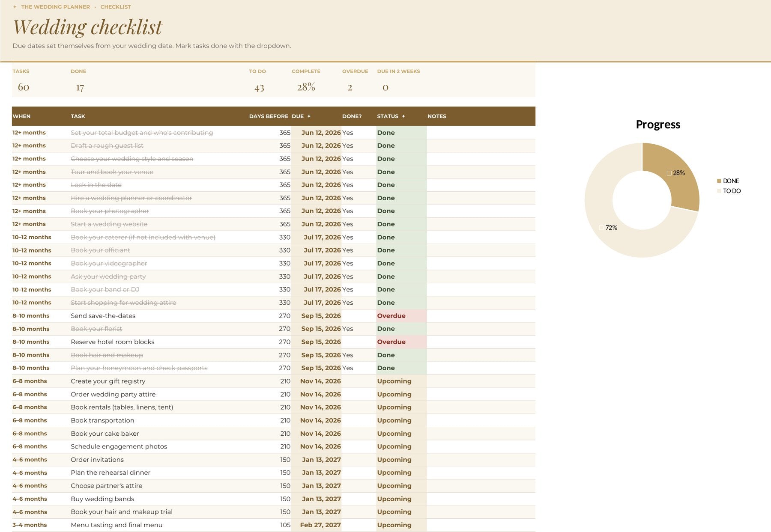Select the Progress chart title
This screenshot has height=532, width=771.
[658, 125]
